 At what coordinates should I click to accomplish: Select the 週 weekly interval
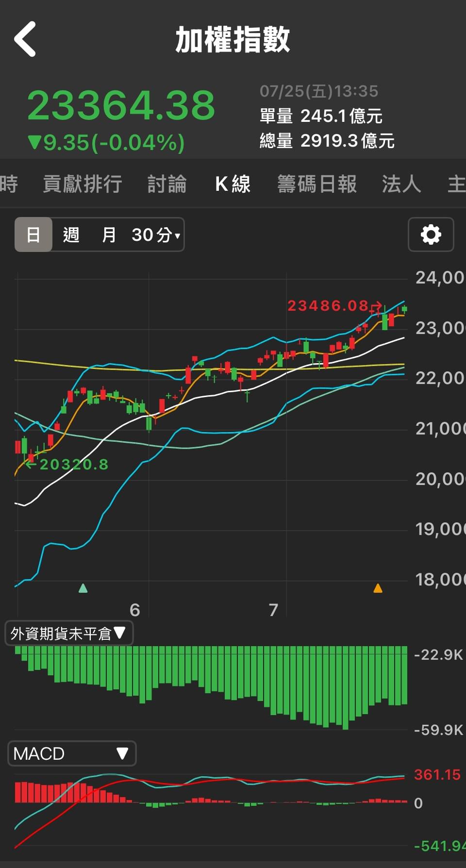pyautogui.click(x=71, y=234)
